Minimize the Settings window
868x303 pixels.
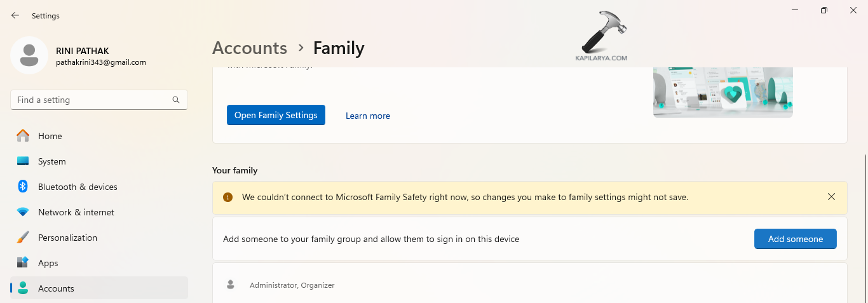[795, 10]
